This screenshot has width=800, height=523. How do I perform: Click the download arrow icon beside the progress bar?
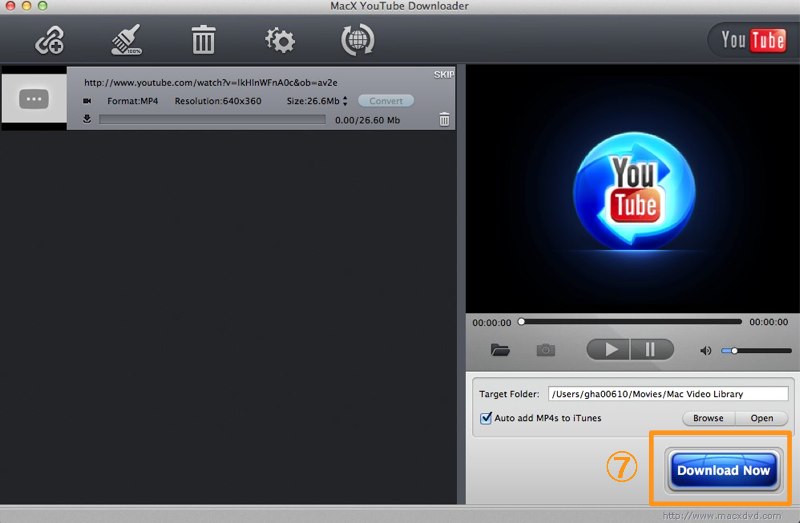tap(87, 119)
